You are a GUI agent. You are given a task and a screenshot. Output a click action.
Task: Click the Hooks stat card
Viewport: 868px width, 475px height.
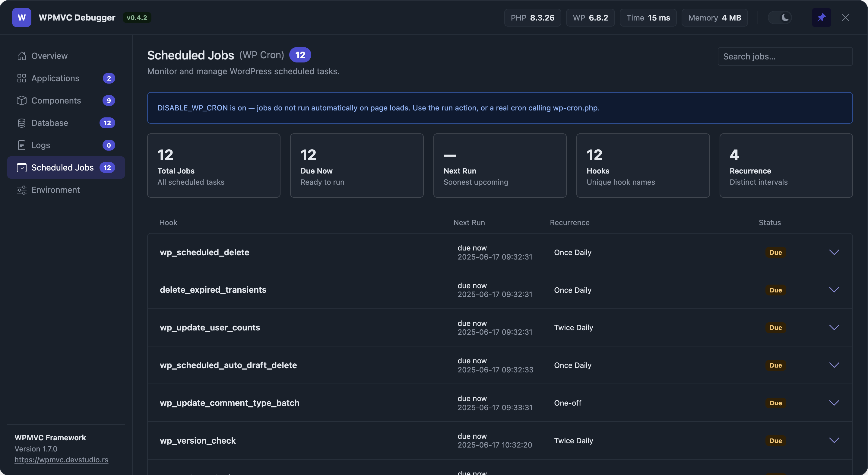(643, 165)
